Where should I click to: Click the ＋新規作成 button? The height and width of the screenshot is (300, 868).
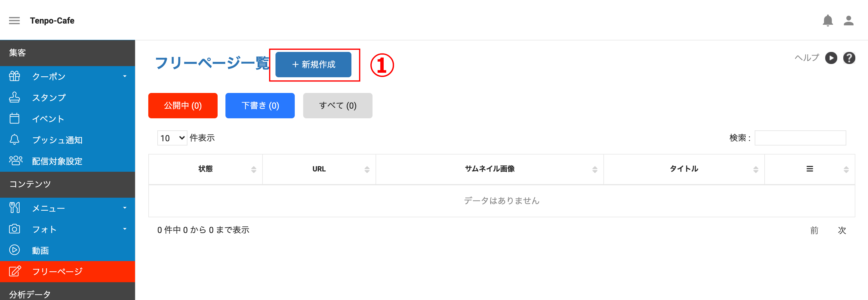[313, 65]
